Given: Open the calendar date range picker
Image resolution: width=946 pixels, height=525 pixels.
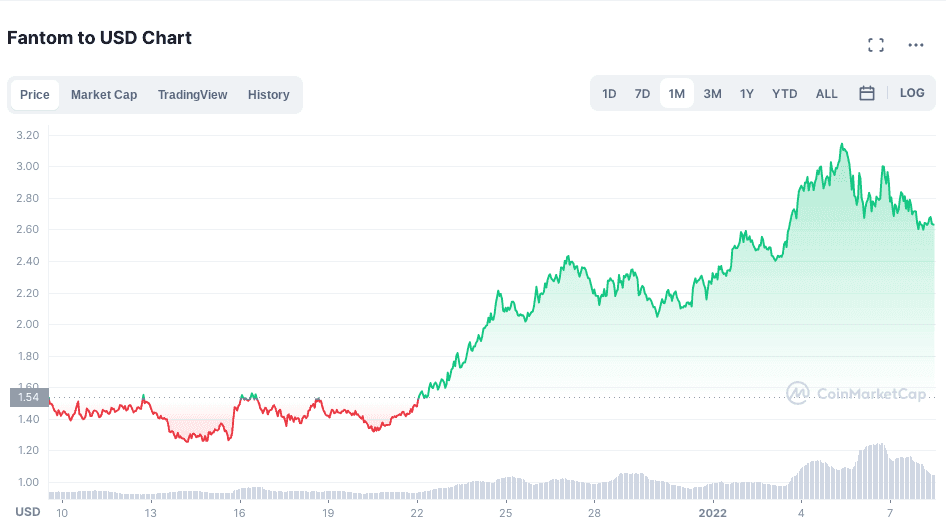Looking at the screenshot, I should [x=867, y=93].
